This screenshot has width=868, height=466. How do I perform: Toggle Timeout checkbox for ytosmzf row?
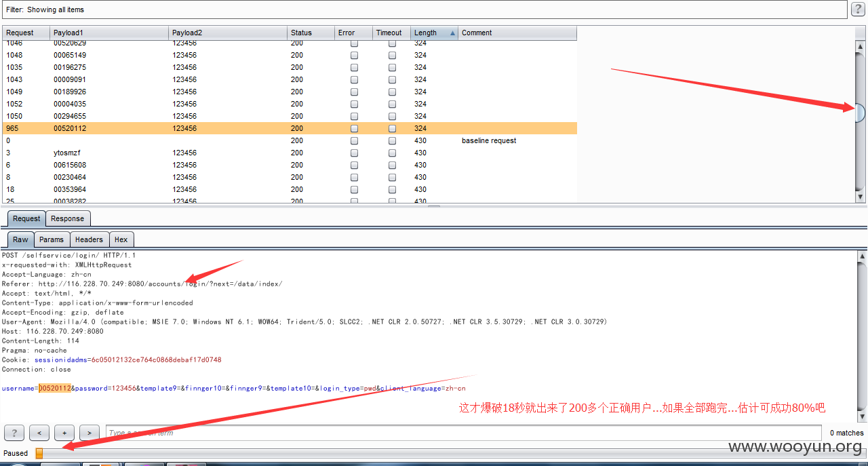pos(392,153)
